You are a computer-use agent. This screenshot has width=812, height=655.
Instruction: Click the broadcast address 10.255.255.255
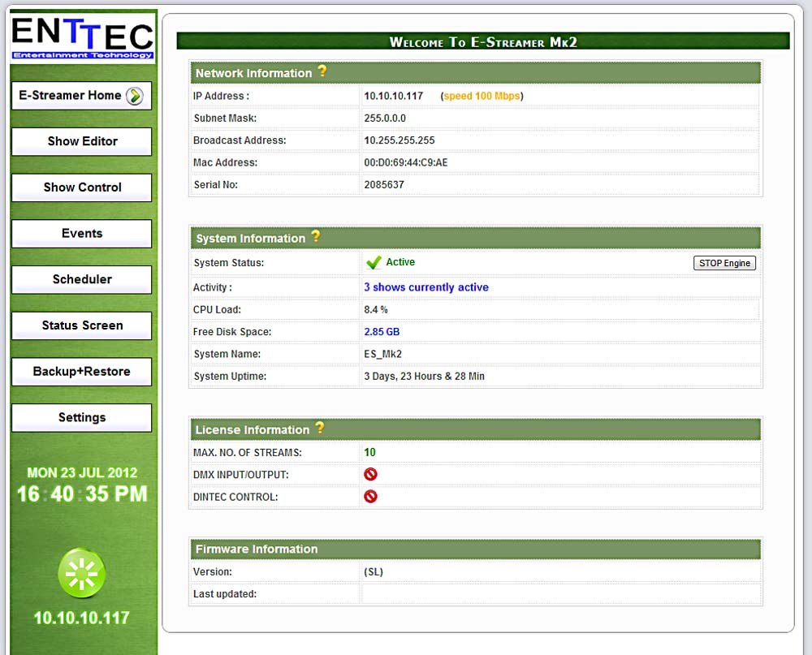tap(400, 140)
